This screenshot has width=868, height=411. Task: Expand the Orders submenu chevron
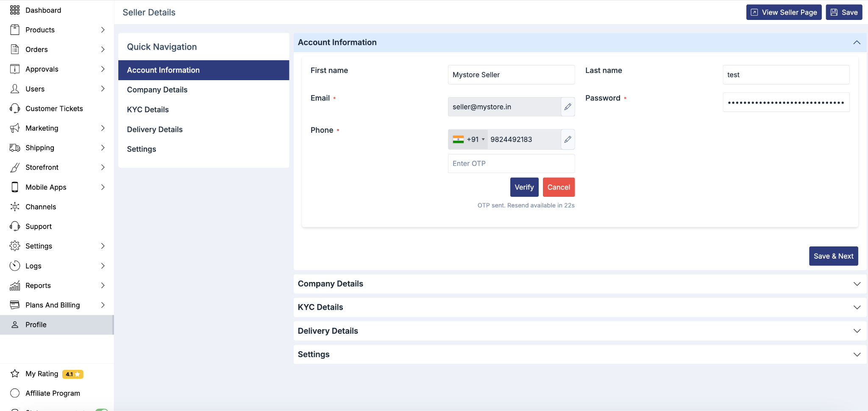(103, 49)
